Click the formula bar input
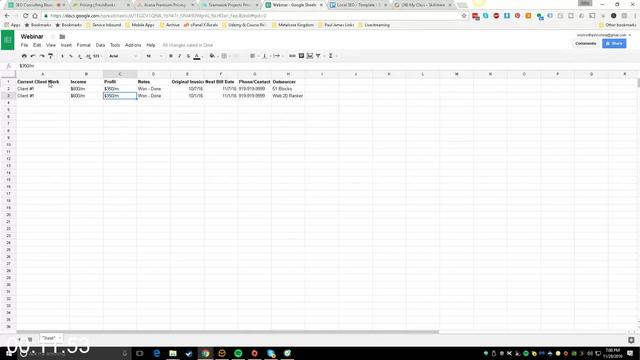The image size is (640, 360). [x=327, y=66]
